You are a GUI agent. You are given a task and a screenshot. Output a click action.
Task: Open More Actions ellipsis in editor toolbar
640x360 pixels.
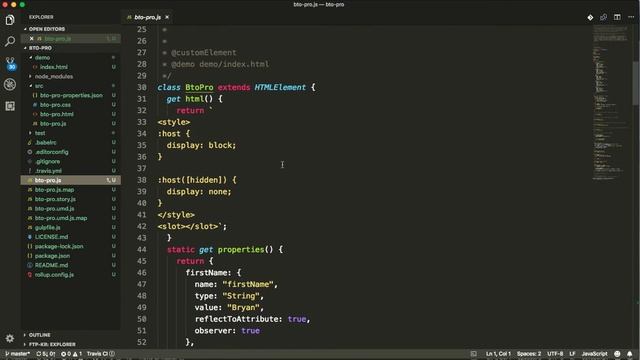pyautogui.click(x=631, y=17)
